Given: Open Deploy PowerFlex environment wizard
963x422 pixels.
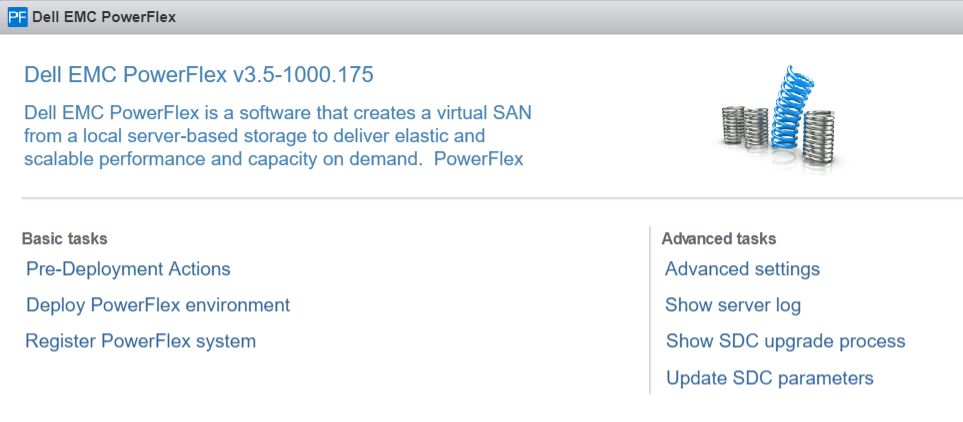Looking at the screenshot, I should point(158,305).
